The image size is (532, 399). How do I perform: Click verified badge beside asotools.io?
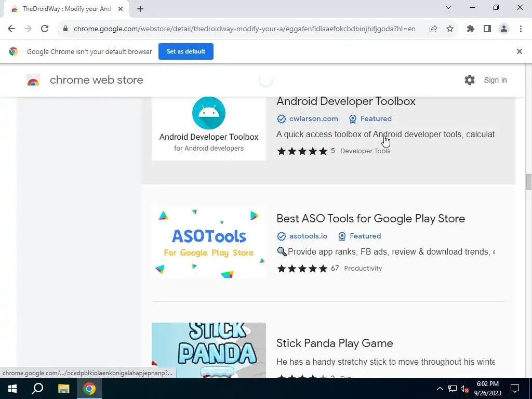coord(281,236)
